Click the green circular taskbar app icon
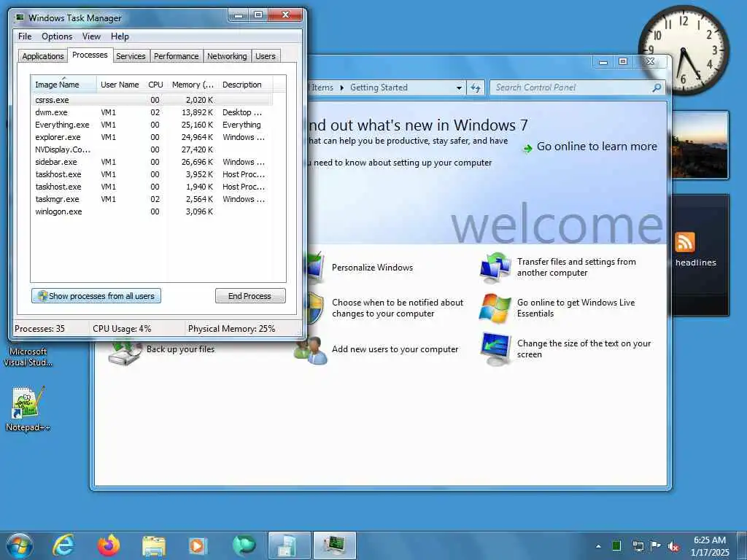 [x=244, y=545]
